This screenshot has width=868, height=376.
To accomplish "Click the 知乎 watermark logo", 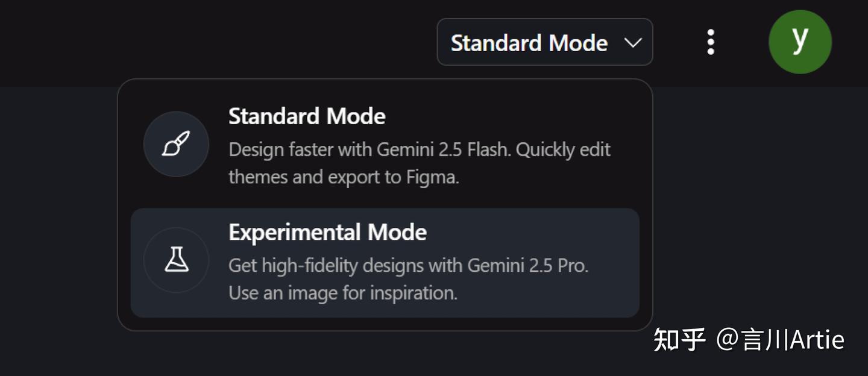I will coord(679,340).
